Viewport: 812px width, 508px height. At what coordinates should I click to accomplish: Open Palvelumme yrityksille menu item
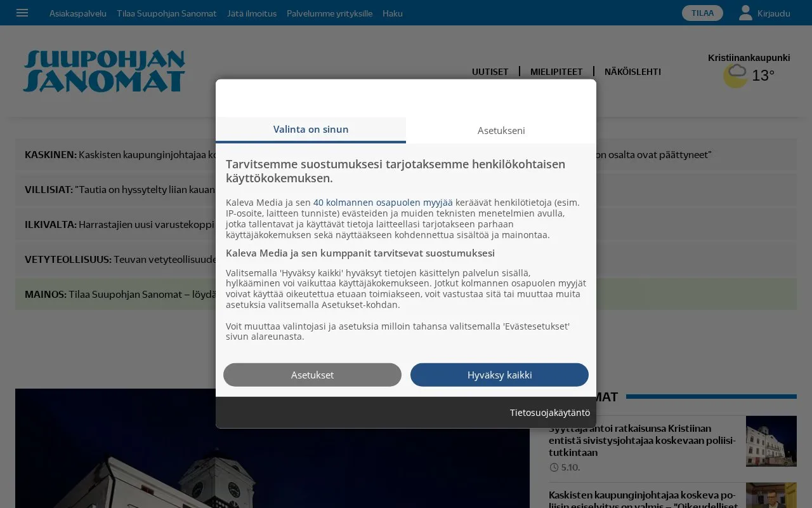click(x=330, y=13)
